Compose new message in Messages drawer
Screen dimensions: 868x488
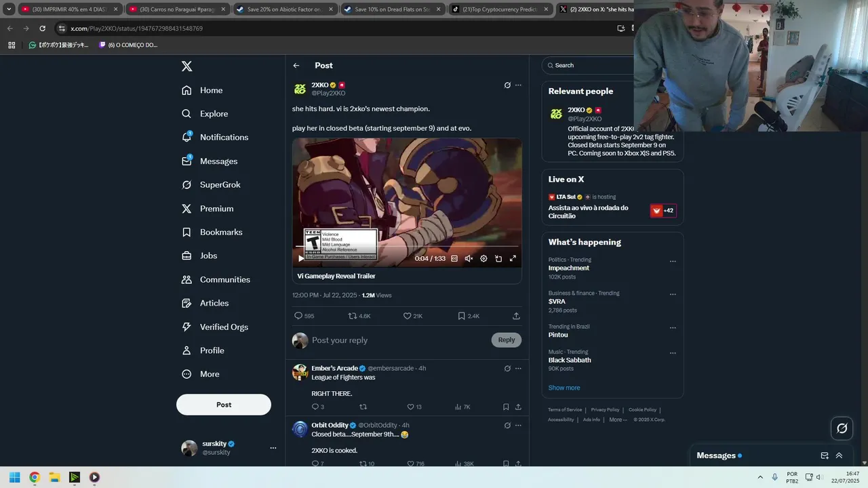(x=825, y=455)
